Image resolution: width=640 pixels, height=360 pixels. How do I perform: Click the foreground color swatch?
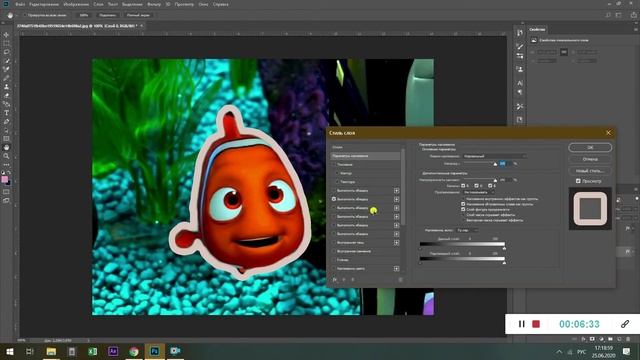[4, 180]
